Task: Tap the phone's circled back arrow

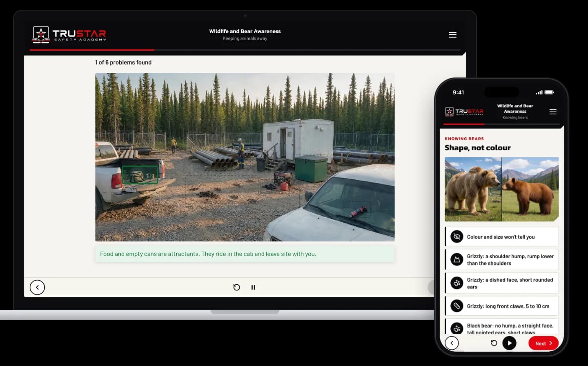Action: [452, 343]
